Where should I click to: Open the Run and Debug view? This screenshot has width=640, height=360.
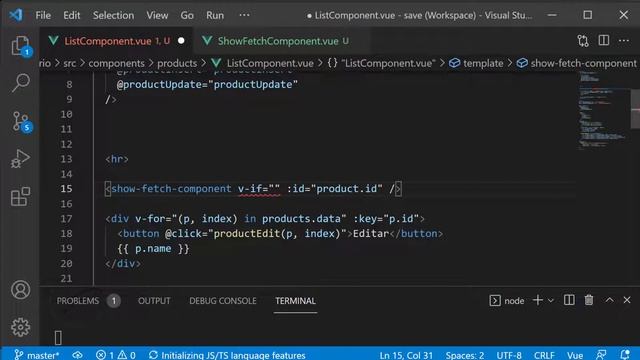click(20, 159)
